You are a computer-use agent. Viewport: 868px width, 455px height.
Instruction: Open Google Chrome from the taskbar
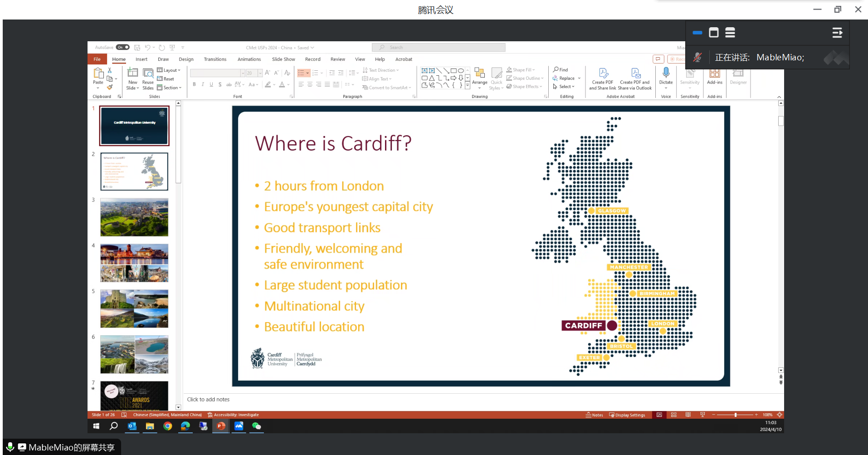click(x=168, y=426)
